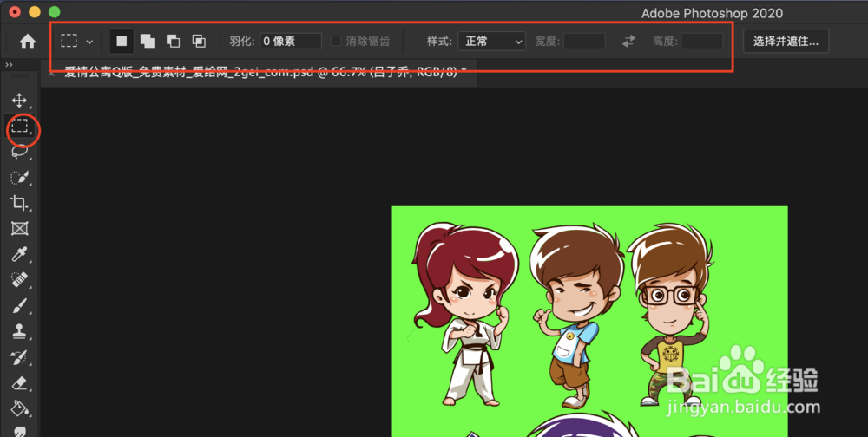Click the Home icon in options bar
This screenshot has width=868, height=437.
click(28, 42)
